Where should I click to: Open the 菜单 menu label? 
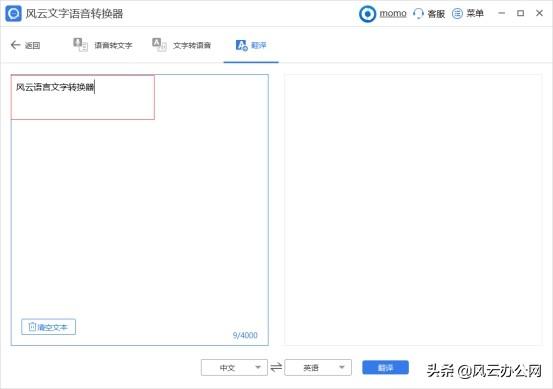tap(475, 13)
